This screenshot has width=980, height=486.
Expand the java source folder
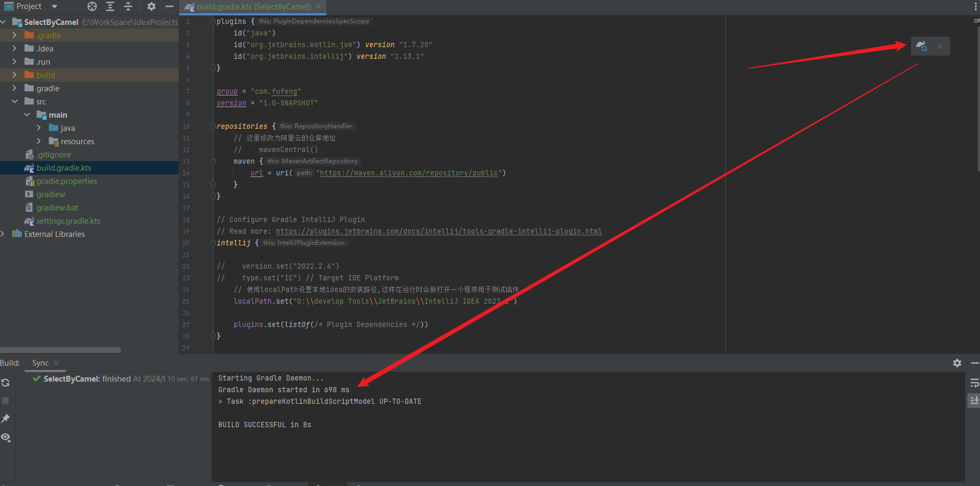pos(39,128)
